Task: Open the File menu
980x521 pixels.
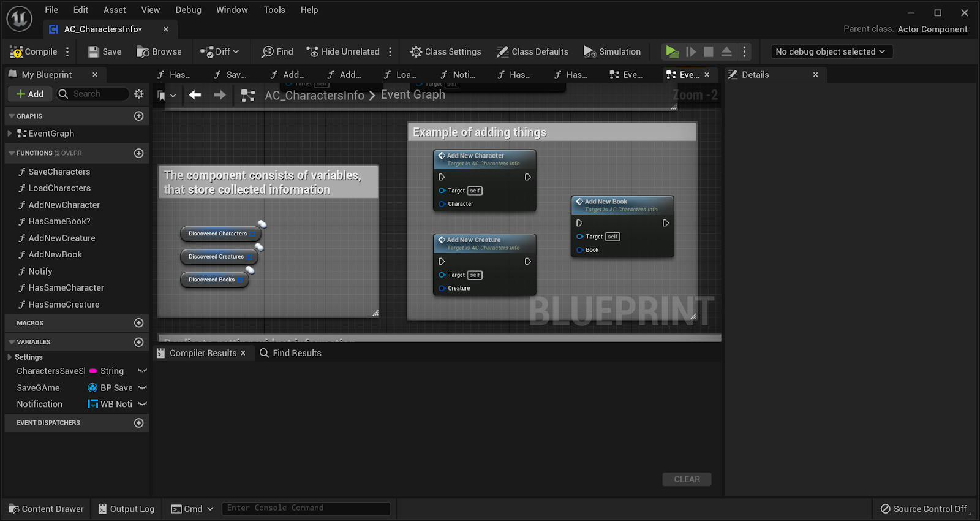Action: 51,10
